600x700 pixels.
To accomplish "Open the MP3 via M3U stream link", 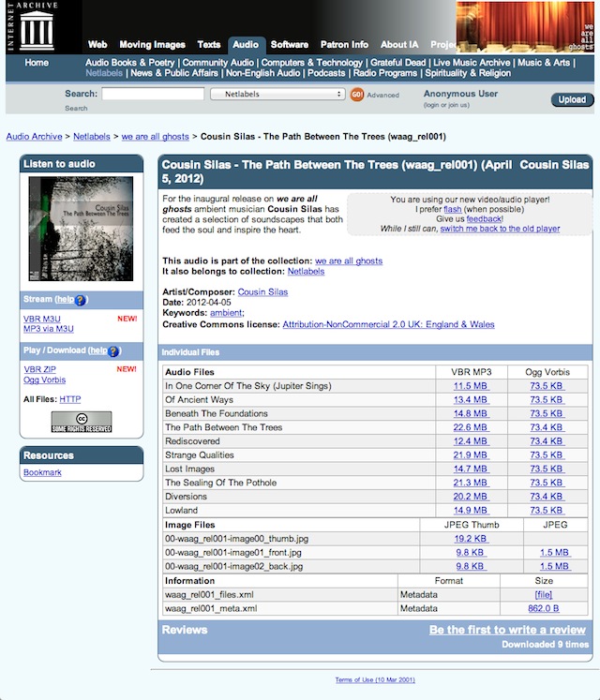I will [x=49, y=329].
